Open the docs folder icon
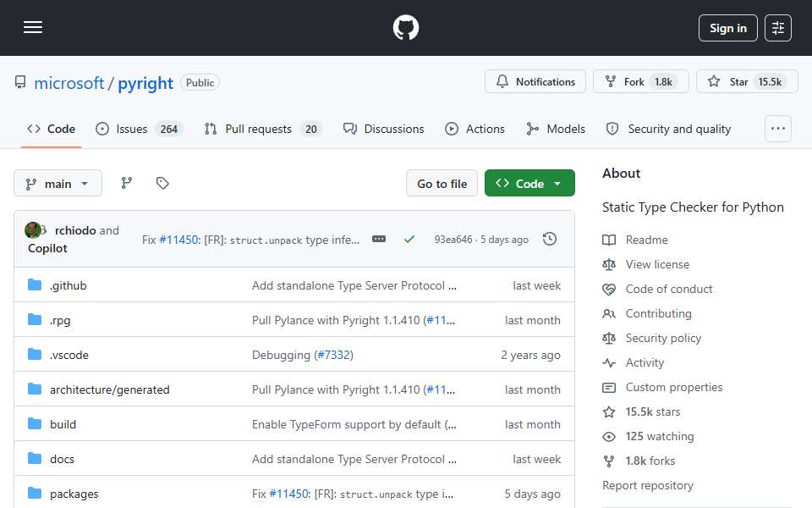The height and width of the screenshot is (508, 812). (35, 459)
